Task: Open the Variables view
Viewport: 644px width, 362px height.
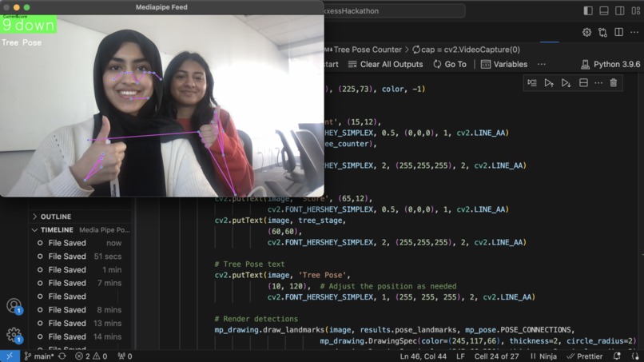Action: 504,65
